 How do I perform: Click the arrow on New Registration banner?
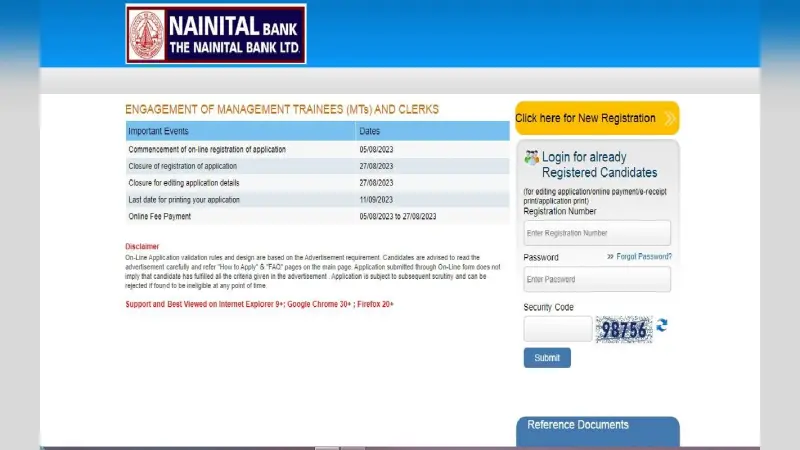tap(670, 118)
